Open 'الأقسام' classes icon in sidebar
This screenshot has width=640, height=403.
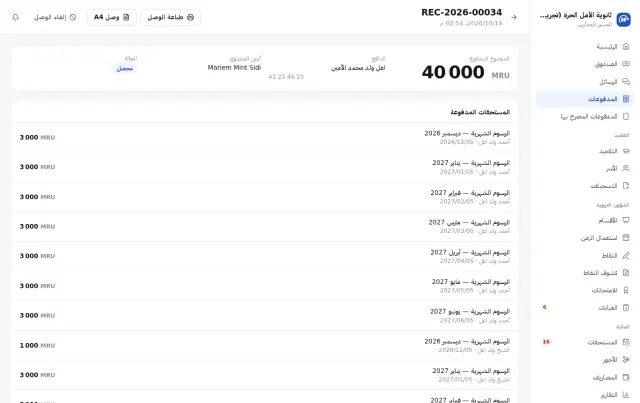[x=626, y=220]
